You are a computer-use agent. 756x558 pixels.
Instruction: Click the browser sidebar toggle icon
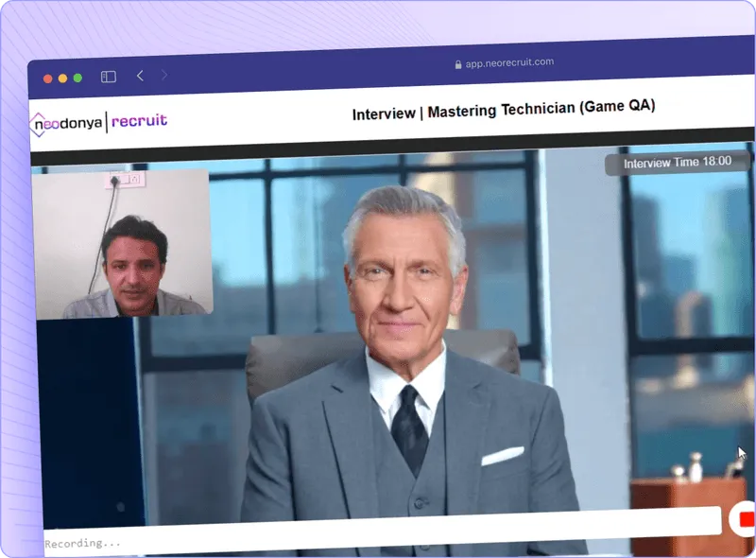(x=109, y=77)
